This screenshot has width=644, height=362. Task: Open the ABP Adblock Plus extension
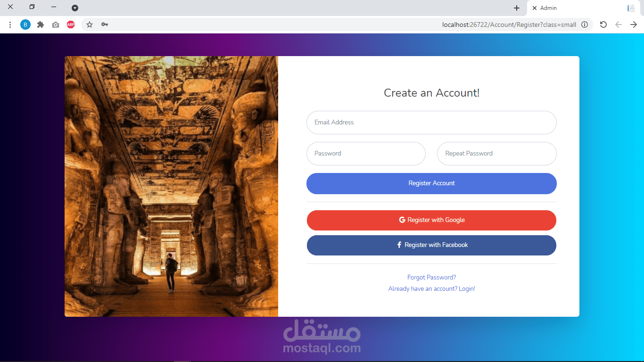coord(71,25)
